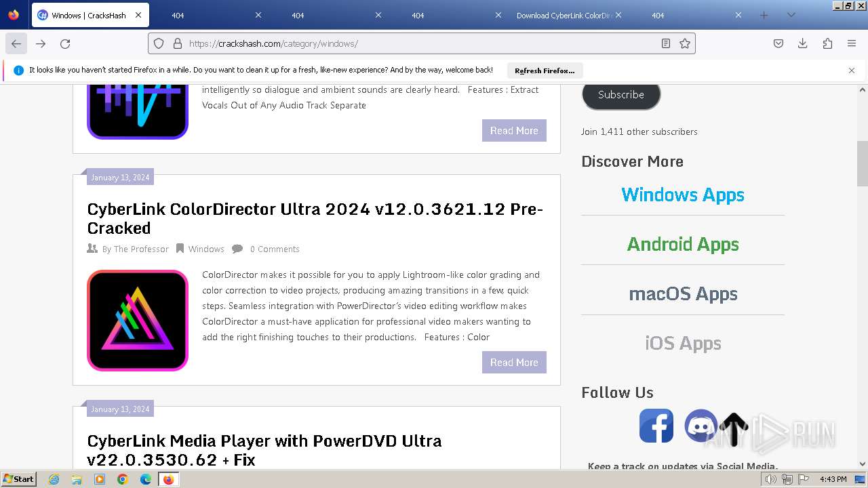Switch to the Windows | CracksHash tab
This screenshot has width=868, height=488.
[x=90, y=15]
